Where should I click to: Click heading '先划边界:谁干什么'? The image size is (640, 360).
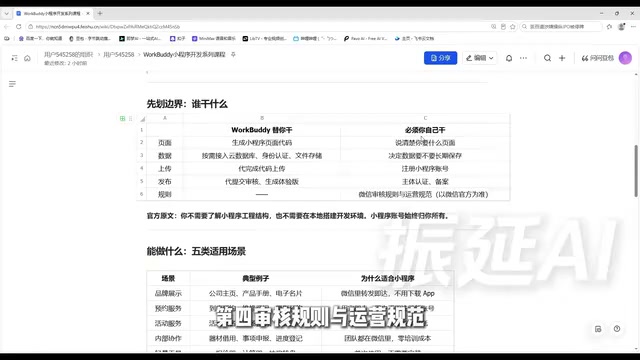187,104
